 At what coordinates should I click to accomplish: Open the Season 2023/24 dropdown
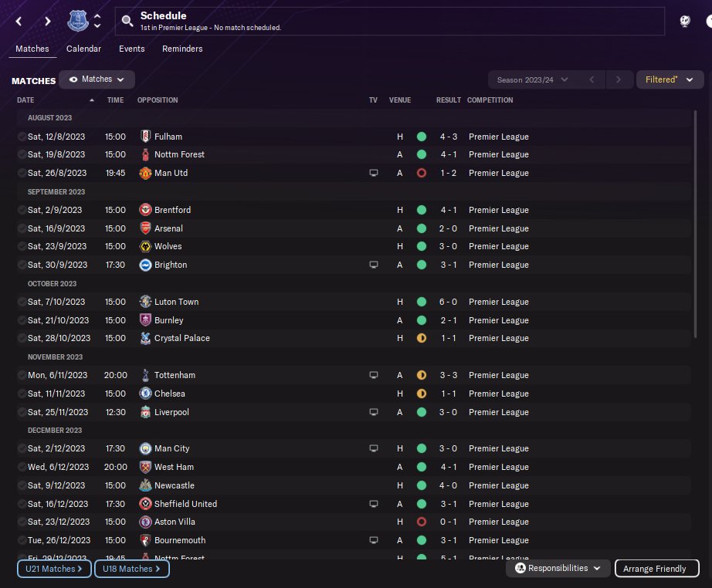tap(533, 79)
